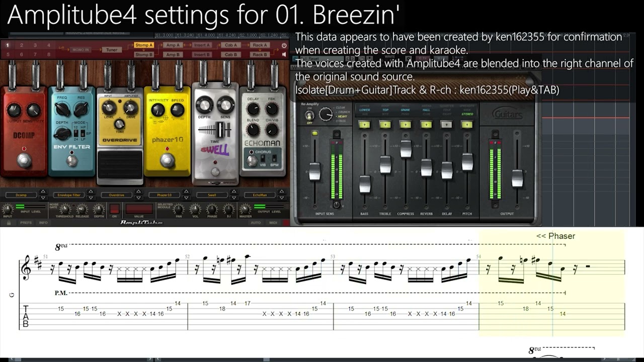Click the EchoMan CH/VIB knob

pyautogui.click(x=272, y=130)
